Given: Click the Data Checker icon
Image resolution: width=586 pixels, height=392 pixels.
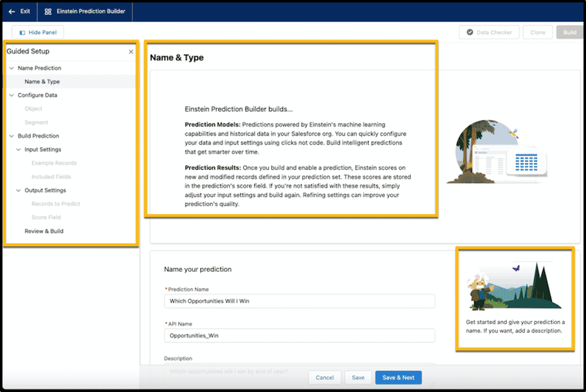Looking at the screenshot, I should point(469,32).
